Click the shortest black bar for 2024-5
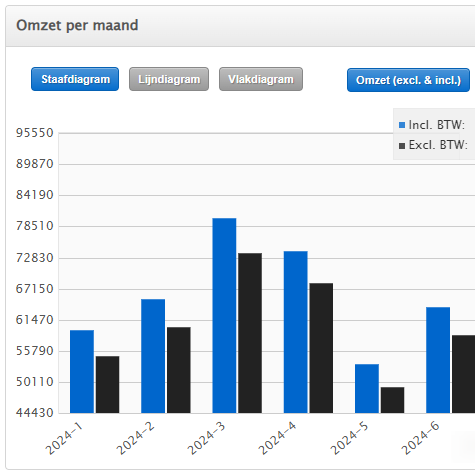This screenshot has width=475, height=475. 393,400
